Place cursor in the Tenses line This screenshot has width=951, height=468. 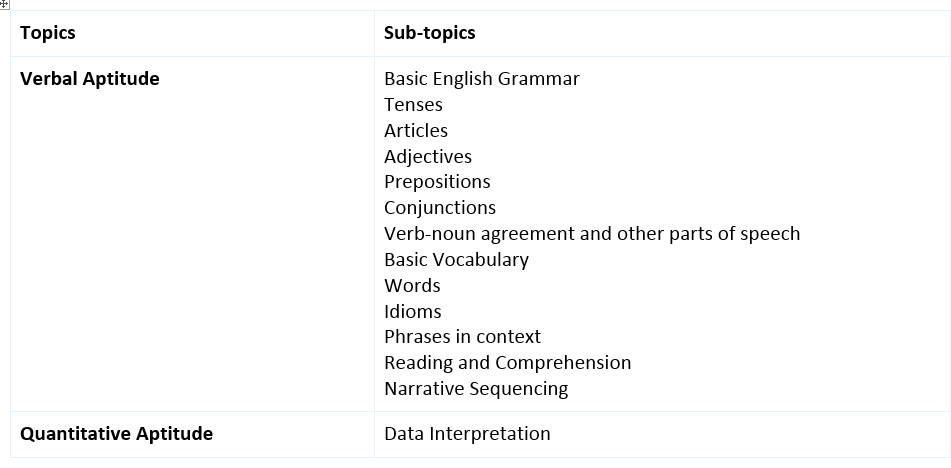(x=413, y=105)
